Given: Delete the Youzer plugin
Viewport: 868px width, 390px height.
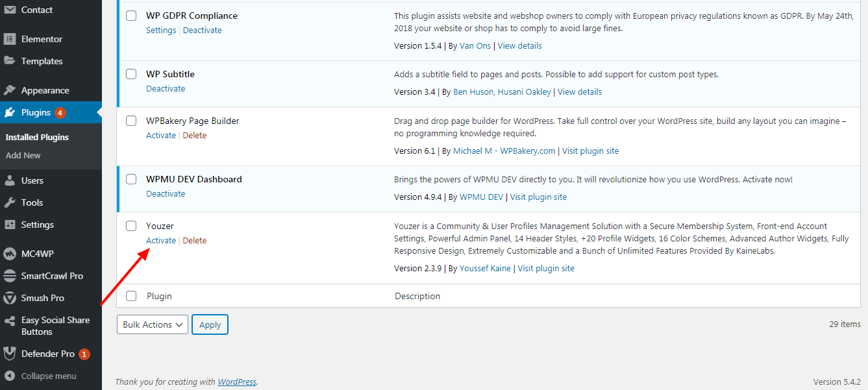Looking at the screenshot, I should 194,240.
